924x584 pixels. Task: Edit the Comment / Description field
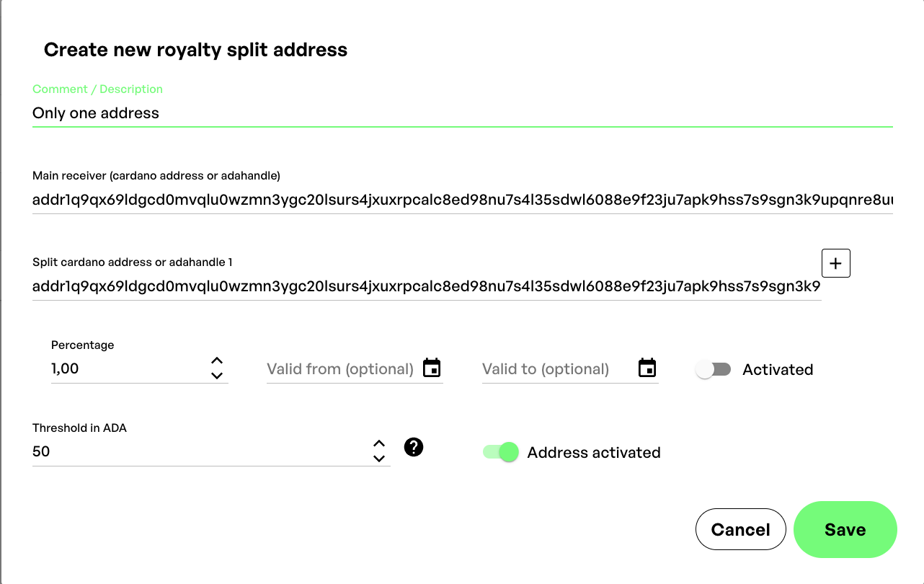pyautogui.click(x=461, y=113)
